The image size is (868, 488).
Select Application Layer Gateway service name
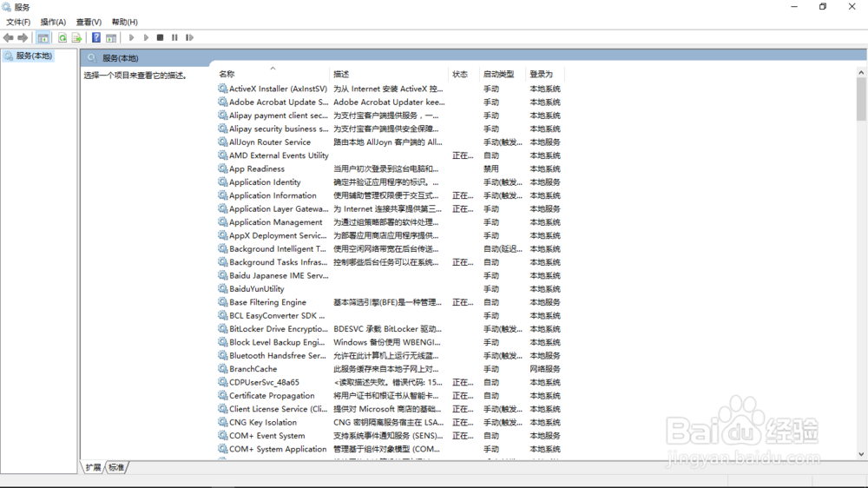[279, 208]
